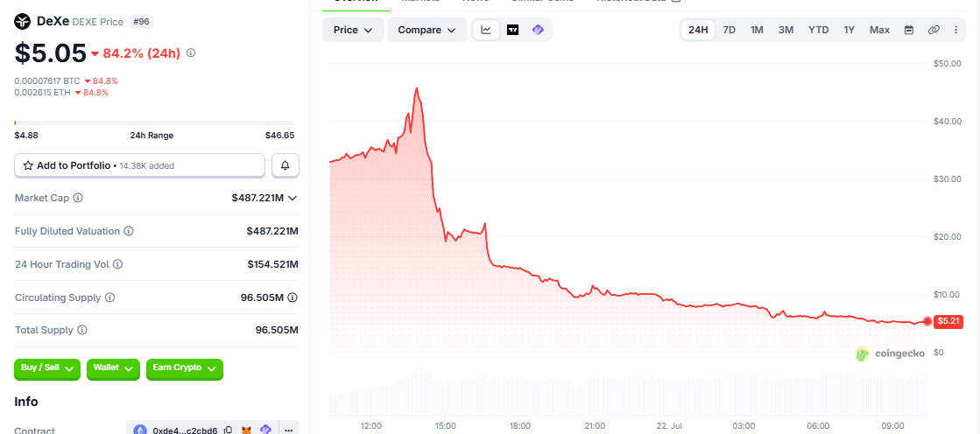Click the star icon in Add to Portfolio
The image size is (980, 434).
coord(28,165)
